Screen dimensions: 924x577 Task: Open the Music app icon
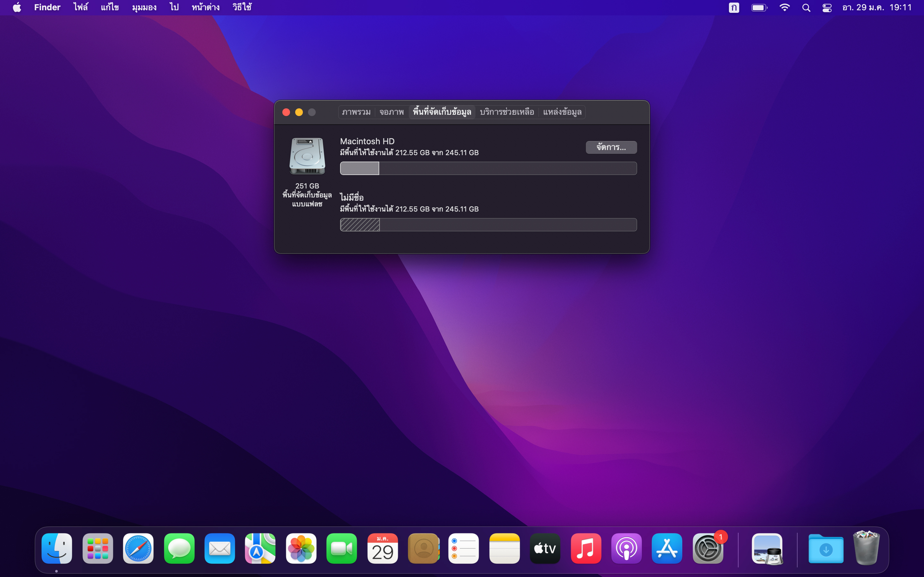[586, 548]
